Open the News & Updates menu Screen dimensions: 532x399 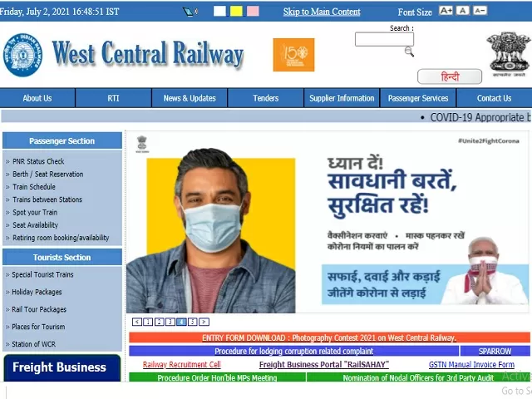pyautogui.click(x=190, y=98)
